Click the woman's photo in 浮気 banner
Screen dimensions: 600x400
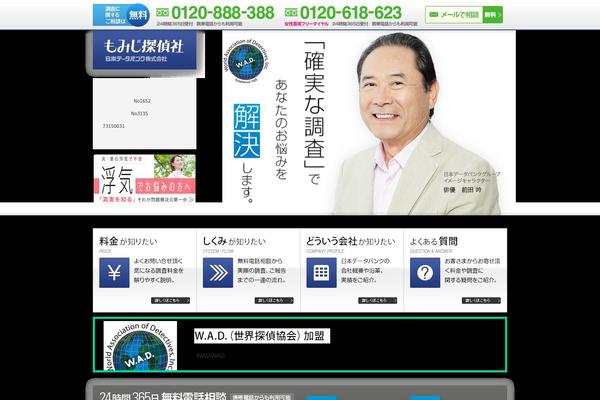(x=175, y=166)
